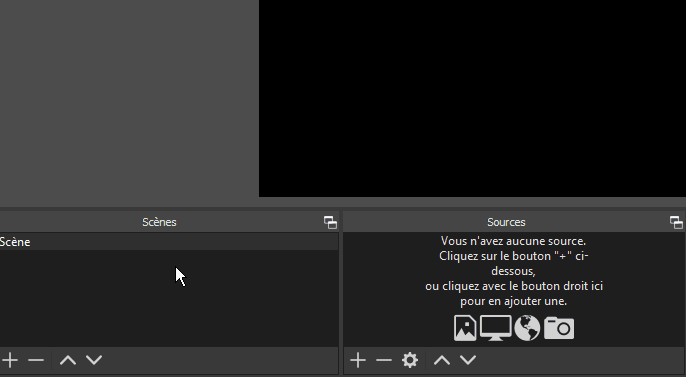686x377 pixels.
Task: Click the globe browser source icon
Action: point(527,328)
